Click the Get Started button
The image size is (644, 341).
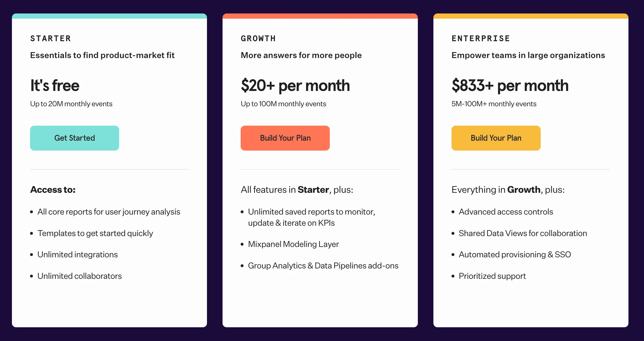(75, 138)
